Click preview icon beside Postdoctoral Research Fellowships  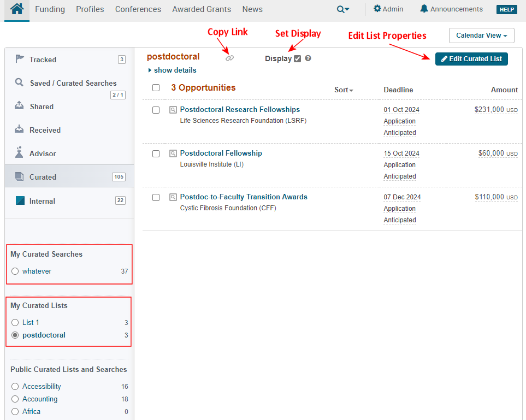tap(173, 110)
